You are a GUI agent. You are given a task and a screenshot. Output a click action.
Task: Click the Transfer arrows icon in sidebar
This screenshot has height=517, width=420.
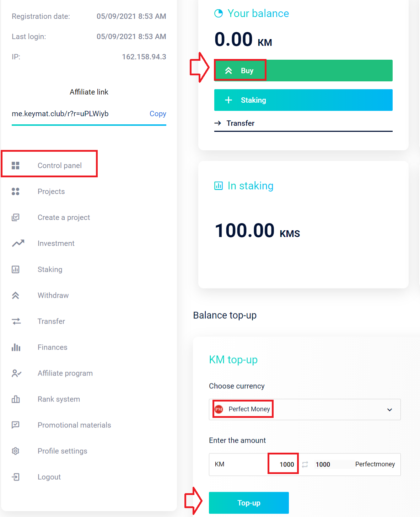click(x=16, y=321)
